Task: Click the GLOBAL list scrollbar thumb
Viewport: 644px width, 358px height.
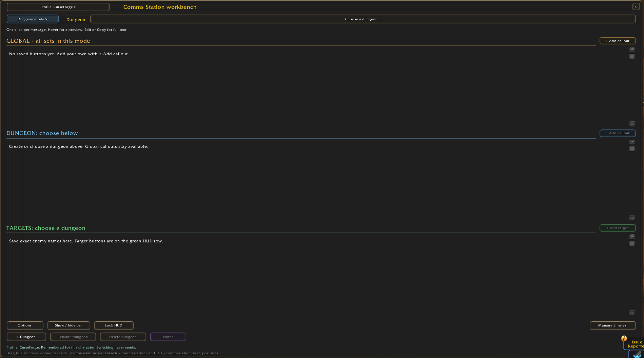Action: pos(632,56)
